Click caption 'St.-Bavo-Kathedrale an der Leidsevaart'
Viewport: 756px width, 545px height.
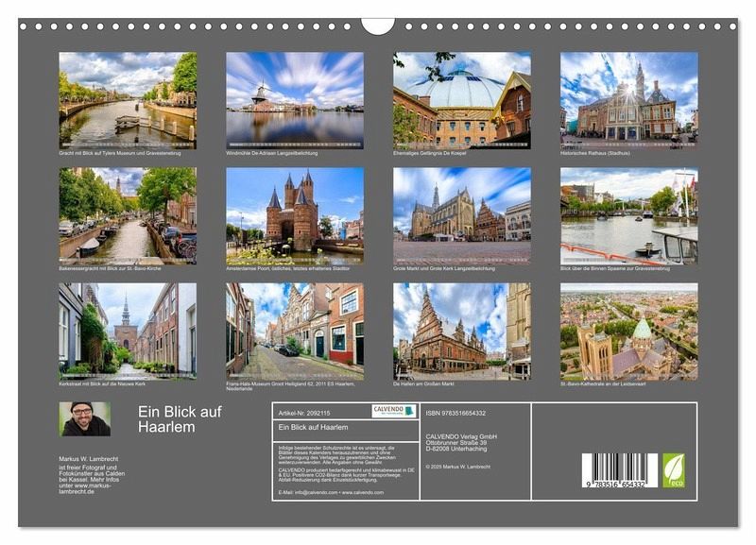point(602,384)
